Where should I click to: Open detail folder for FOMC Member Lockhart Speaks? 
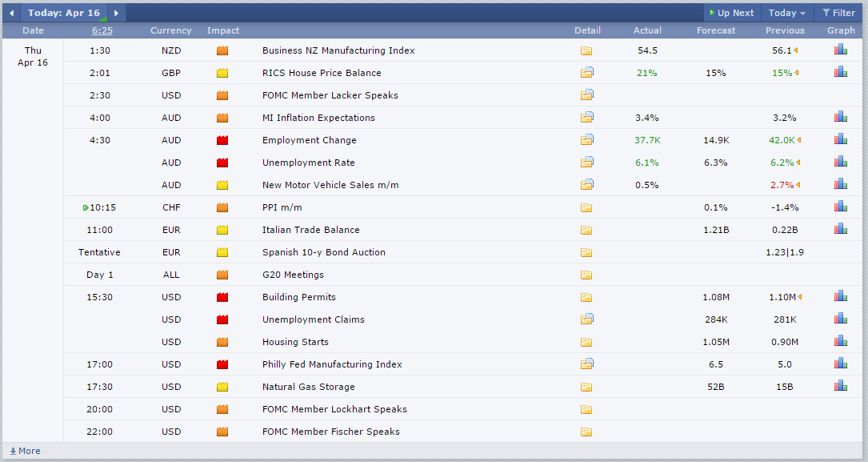pos(586,409)
